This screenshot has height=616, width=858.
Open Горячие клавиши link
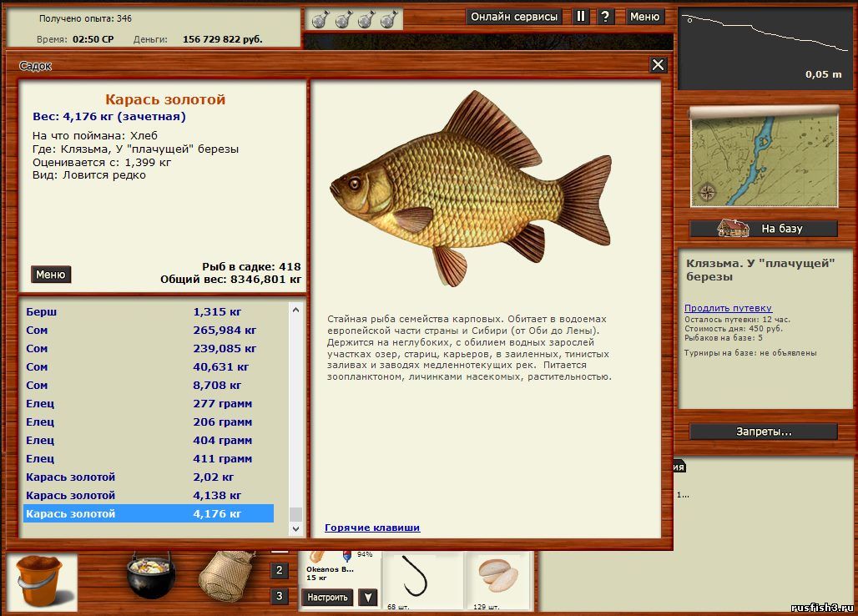[372, 528]
